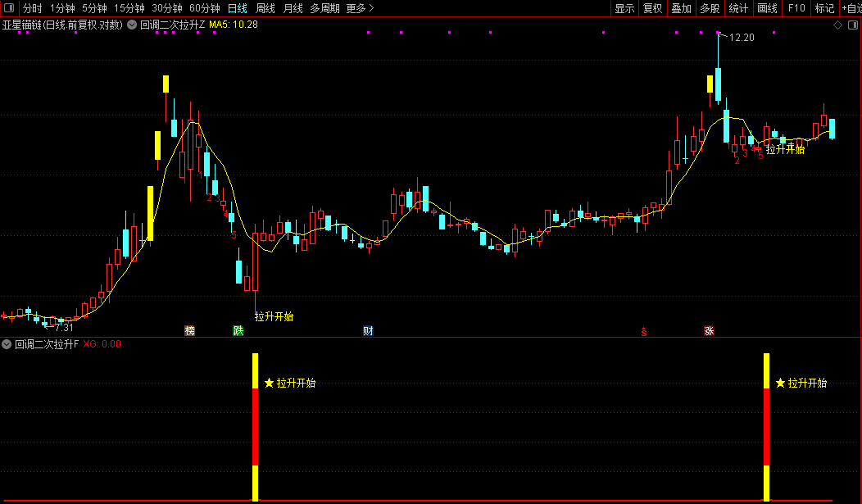Image resolution: width=862 pixels, height=504 pixels.
Task: Expand the 更多 periods dropdown
Action: 360,8
